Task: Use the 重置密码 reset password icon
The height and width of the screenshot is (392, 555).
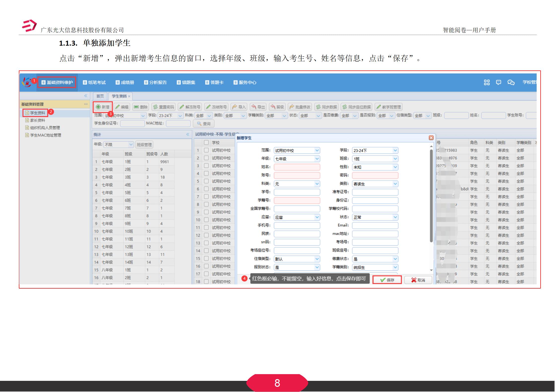Action: click(x=164, y=107)
